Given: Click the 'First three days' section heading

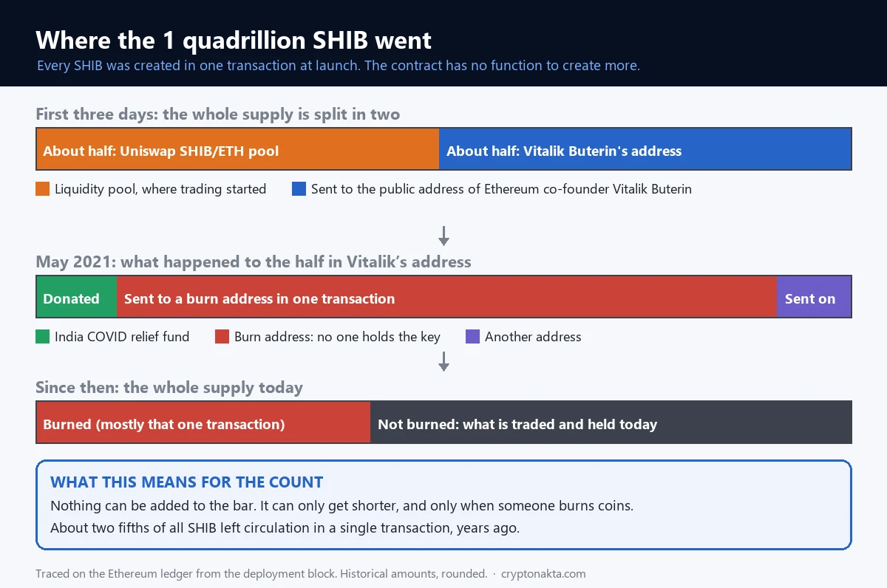Looking at the screenshot, I should point(217,114).
